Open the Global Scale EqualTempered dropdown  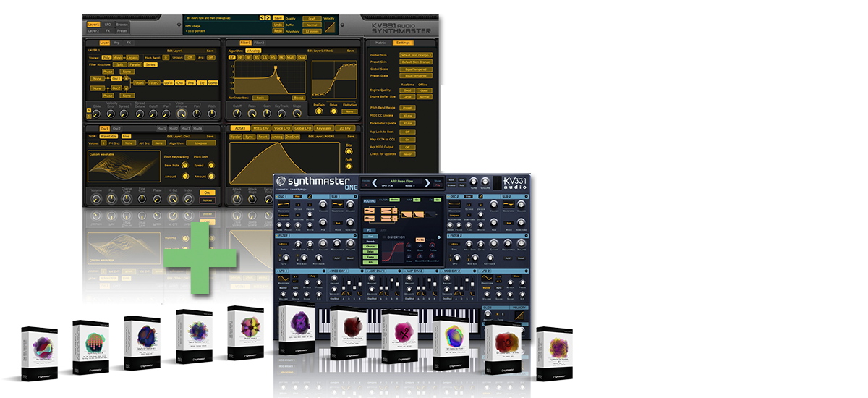click(416, 69)
